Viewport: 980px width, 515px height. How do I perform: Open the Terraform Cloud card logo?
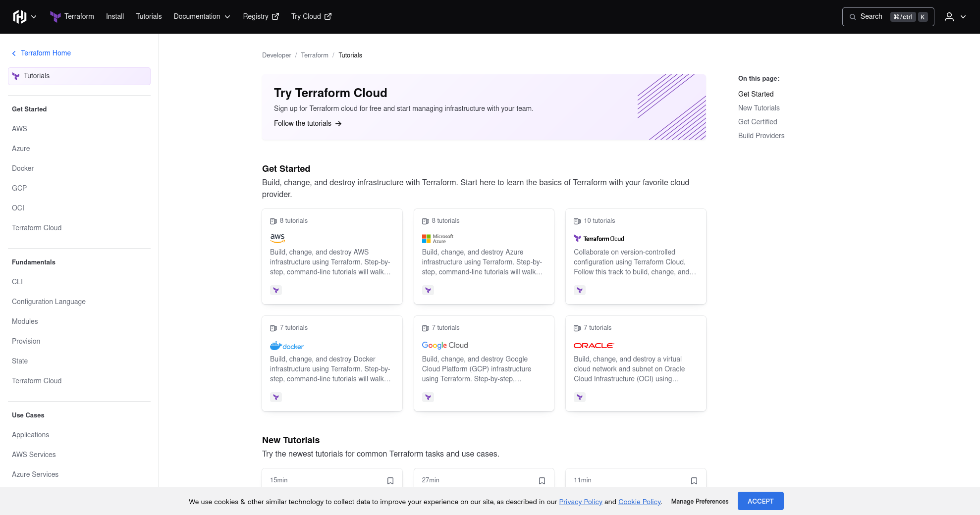coord(599,239)
